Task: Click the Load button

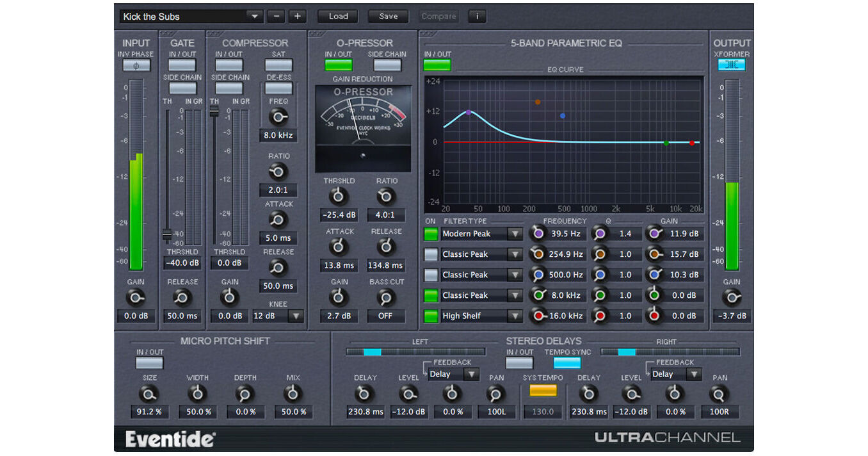Action: click(x=337, y=16)
